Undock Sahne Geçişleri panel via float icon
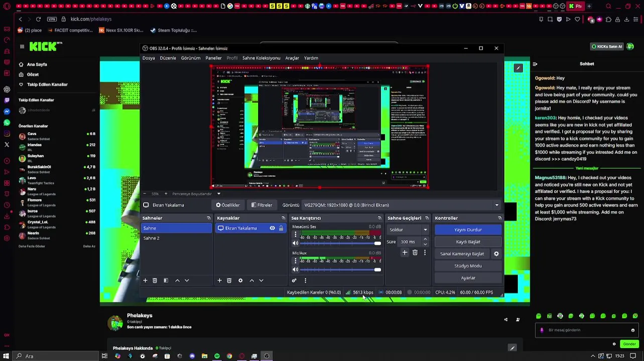The width and height of the screenshot is (644, 361). tap(427, 218)
